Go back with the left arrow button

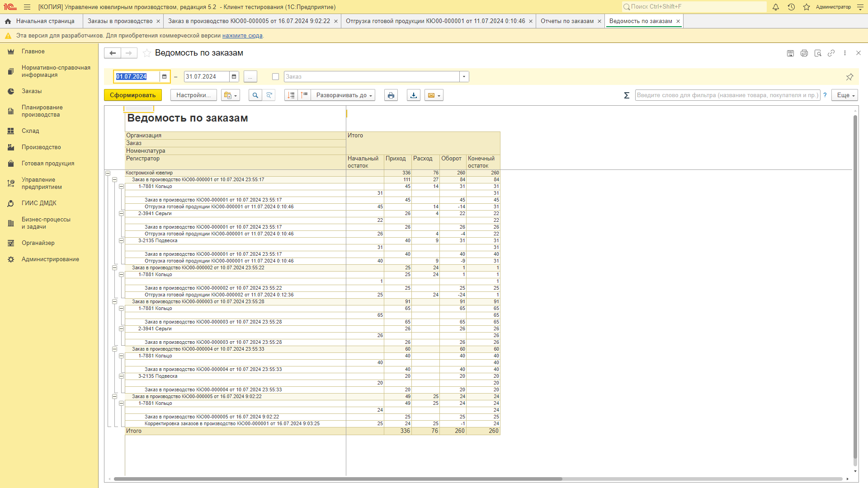(113, 53)
